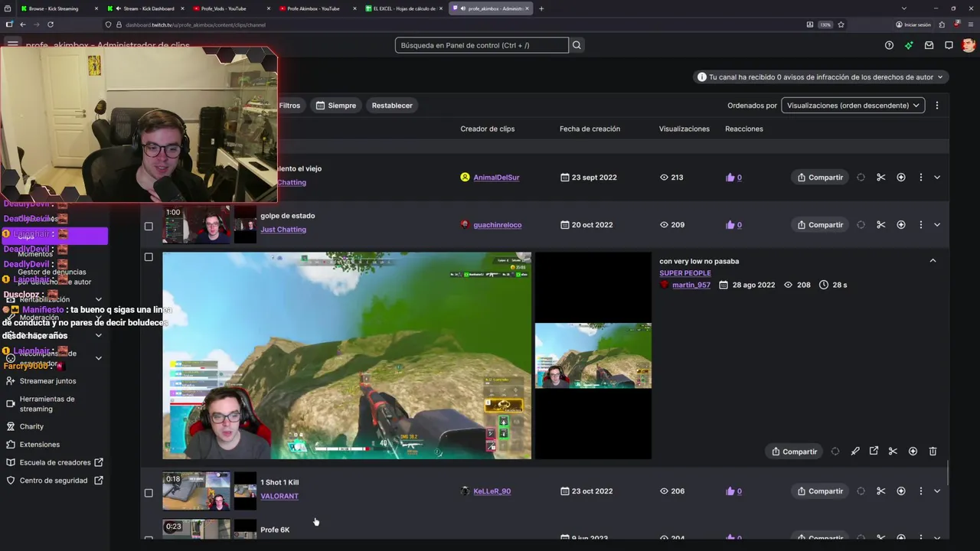Screen dimensions: 980x551
Task: Open Extensiones in sidebar
Action: click(x=39, y=445)
